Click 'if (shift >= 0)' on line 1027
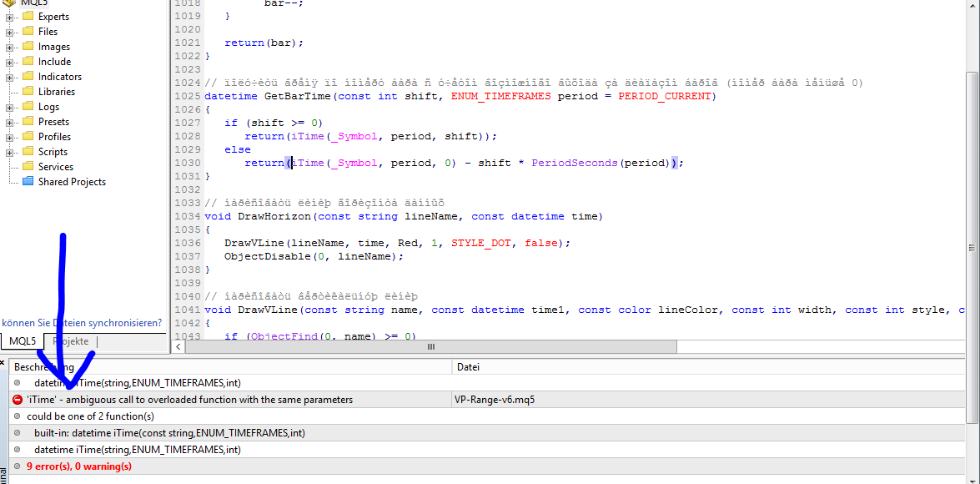This screenshot has height=484, width=980. pos(274,123)
